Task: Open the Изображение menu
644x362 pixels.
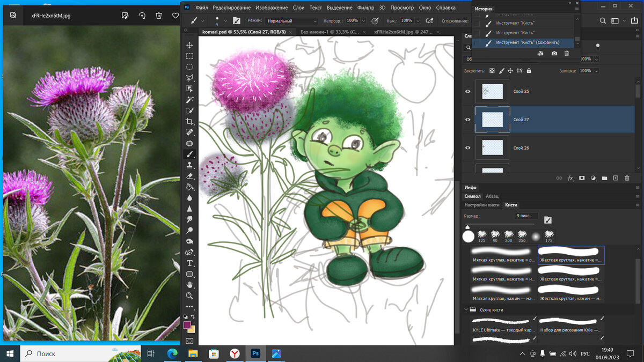Action: click(272, 8)
